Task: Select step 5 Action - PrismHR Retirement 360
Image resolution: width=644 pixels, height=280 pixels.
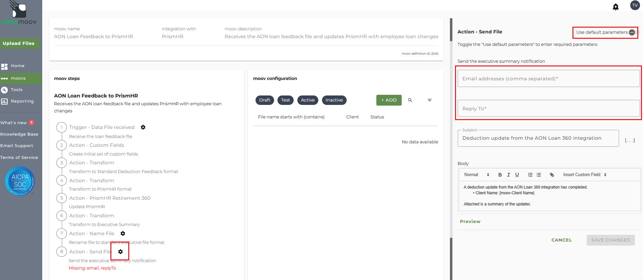Action: [x=110, y=198]
